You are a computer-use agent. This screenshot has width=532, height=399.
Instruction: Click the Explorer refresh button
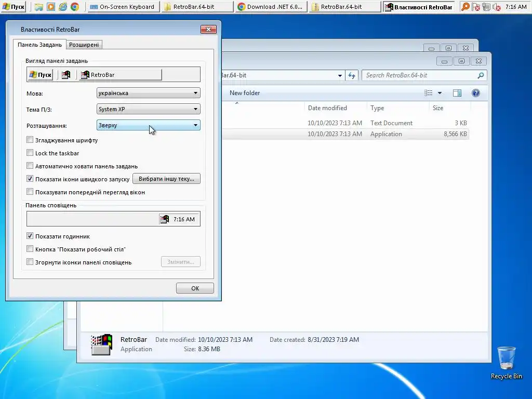click(x=352, y=75)
